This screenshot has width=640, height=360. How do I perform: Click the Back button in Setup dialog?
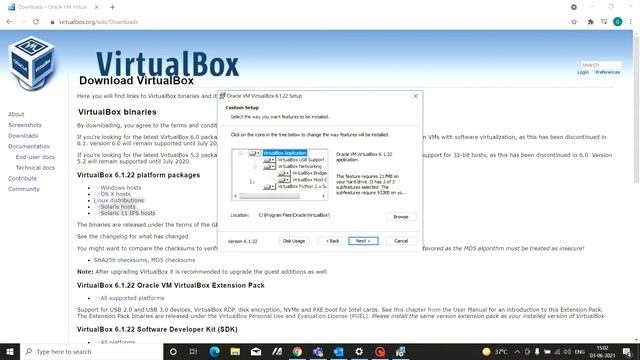point(333,241)
